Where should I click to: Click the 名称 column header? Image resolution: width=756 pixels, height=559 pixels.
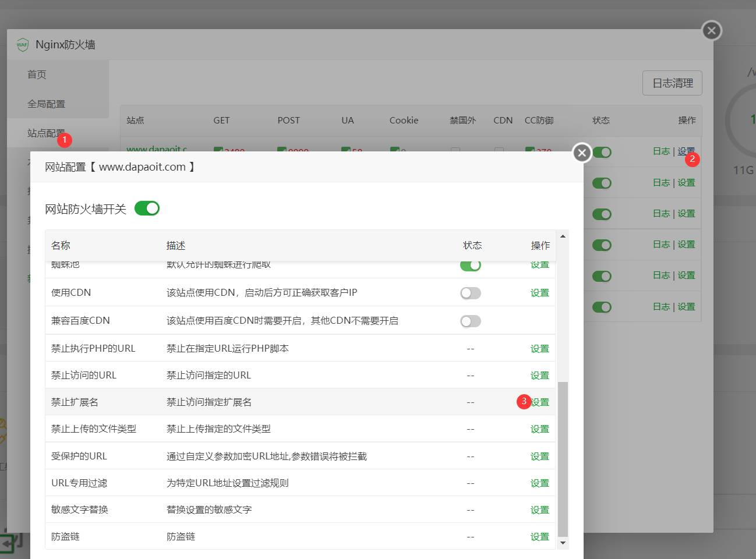[61, 246]
